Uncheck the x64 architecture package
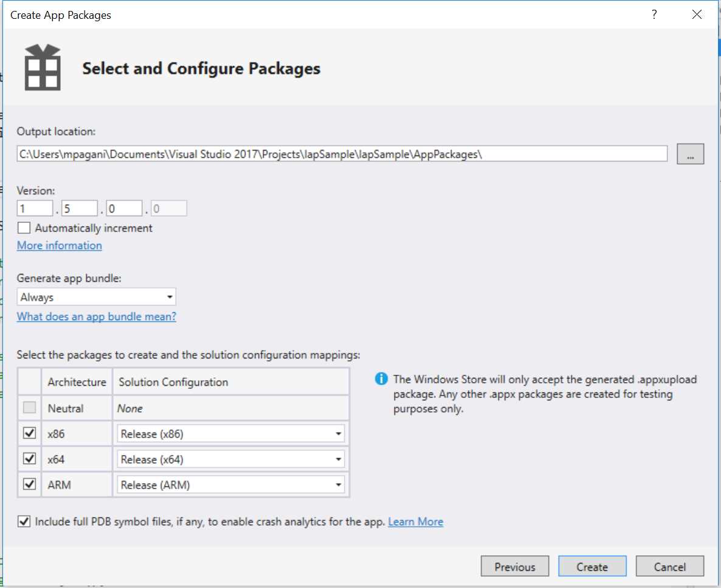 pyautogui.click(x=29, y=459)
